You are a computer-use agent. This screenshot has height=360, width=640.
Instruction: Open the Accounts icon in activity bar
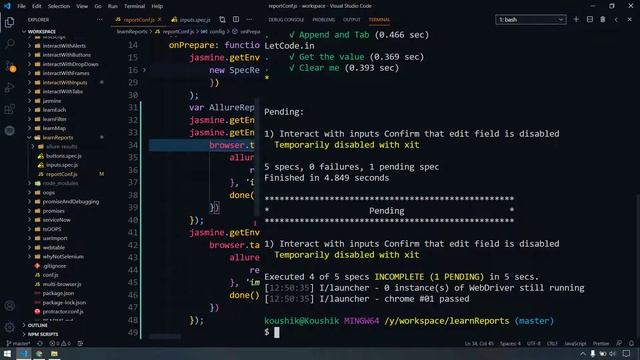[9, 306]
